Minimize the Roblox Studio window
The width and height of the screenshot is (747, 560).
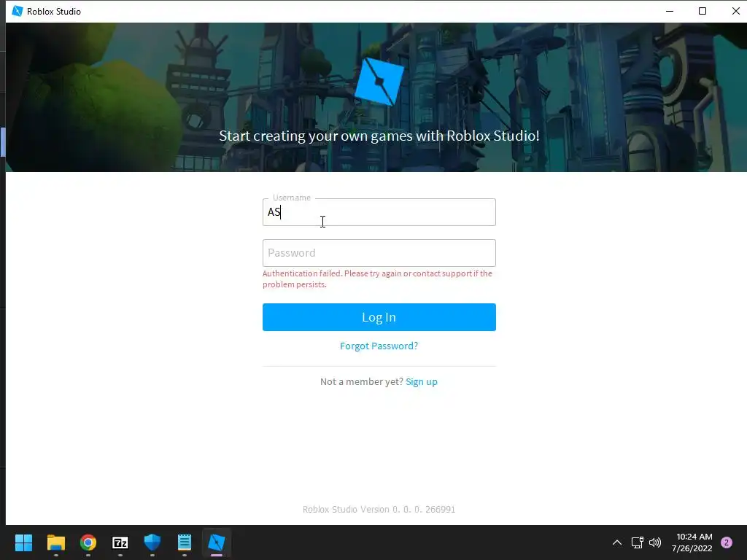670,11
